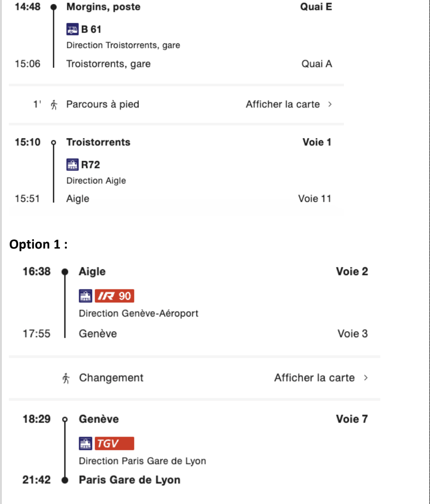Click Paris Gare de Lyon arrival stop
This screenshot has height=504, width=430.
click(x=129, y=480)
